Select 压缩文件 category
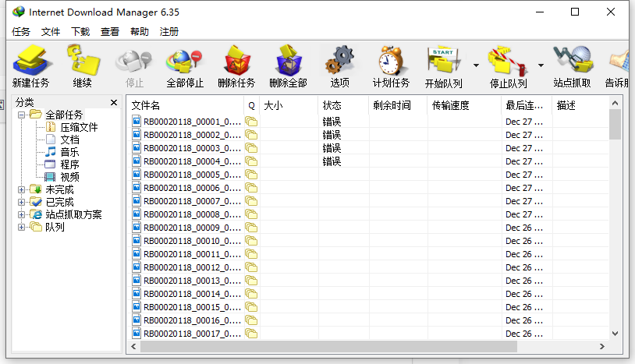Image resolution: width=635 pixels, height=364 pixels. click(79, 127)
